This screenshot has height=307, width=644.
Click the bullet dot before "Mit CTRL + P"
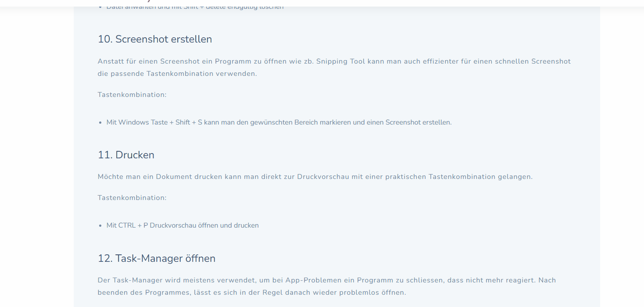pyautogui.click(x=100, y=226)
